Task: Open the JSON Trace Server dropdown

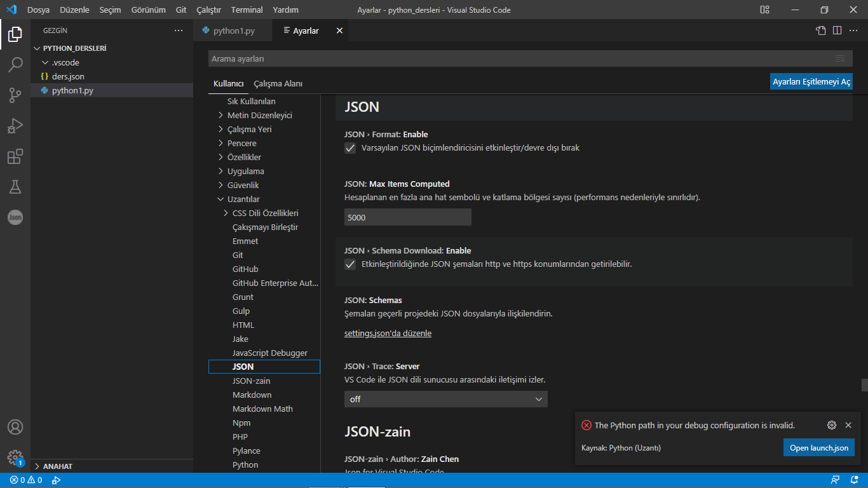Action: tap(445, 399)
